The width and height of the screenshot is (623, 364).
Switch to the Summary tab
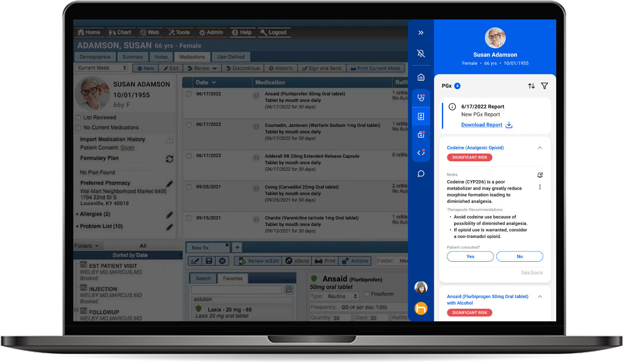(133, 57)
